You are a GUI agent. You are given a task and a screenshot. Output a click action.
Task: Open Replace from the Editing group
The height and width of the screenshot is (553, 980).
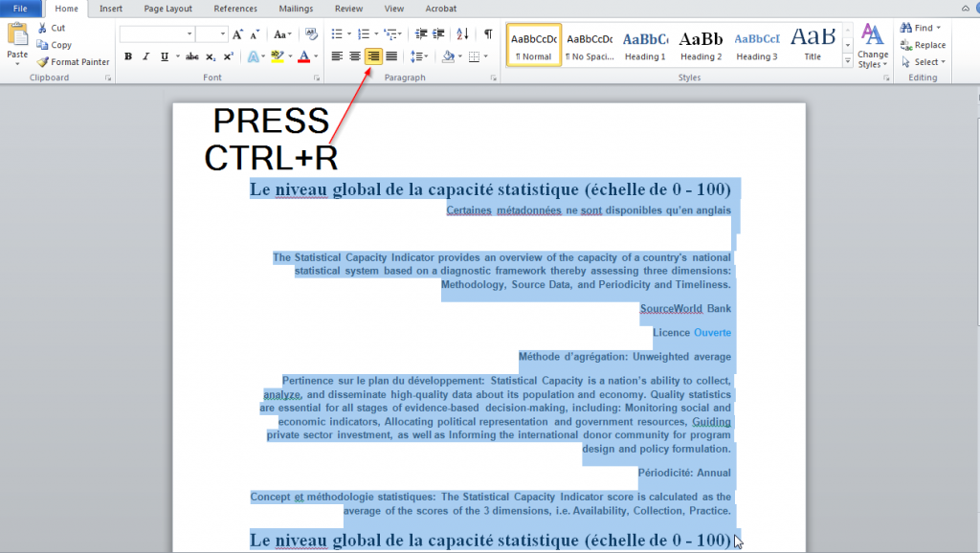pyautogui.click(x=924, y=45)
